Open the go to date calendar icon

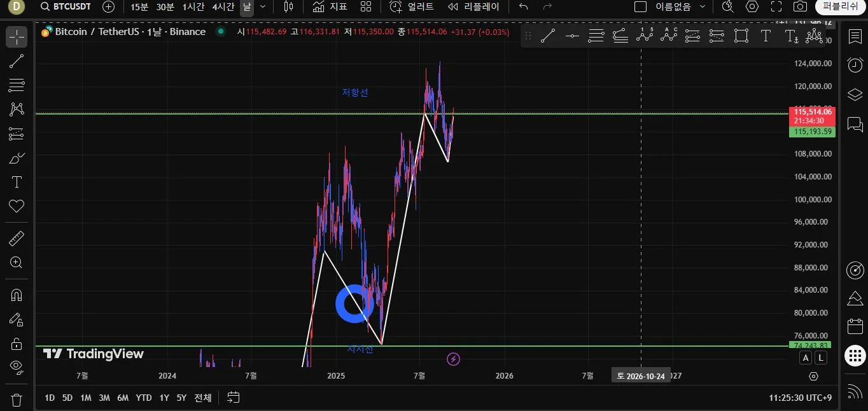coord(234,398)
